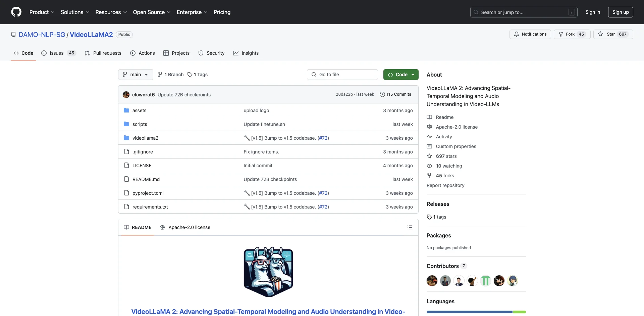Expand the Solutions menu
The width and height of the screenshot is (644, 316).
point(75,12)
